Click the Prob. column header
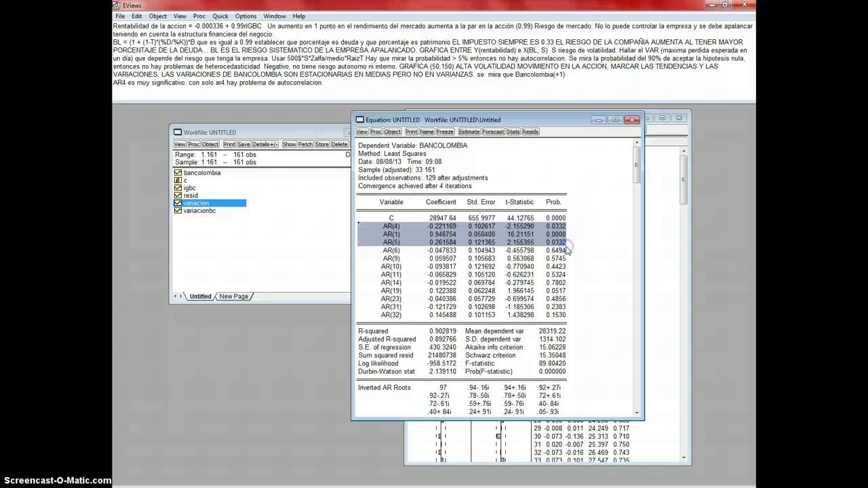This screenshot has width=868, height=488. click(554, 202)
